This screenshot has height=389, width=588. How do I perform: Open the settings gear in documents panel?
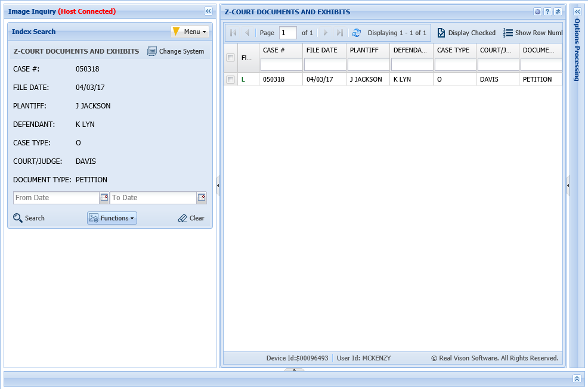(x=537, y=12)
